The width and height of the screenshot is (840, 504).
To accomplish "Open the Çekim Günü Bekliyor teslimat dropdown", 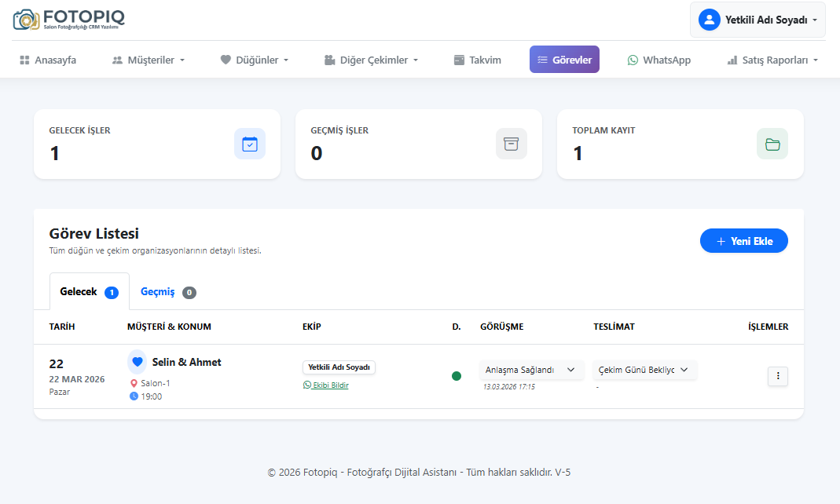I will [644, 370].
